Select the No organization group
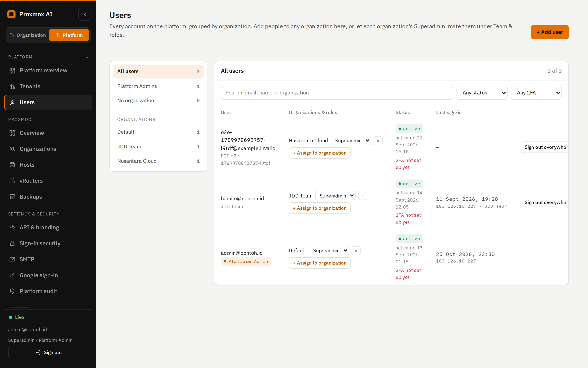The width and height of the screenshot is (588, 368). pyautogui.click(x=158, y=101)
